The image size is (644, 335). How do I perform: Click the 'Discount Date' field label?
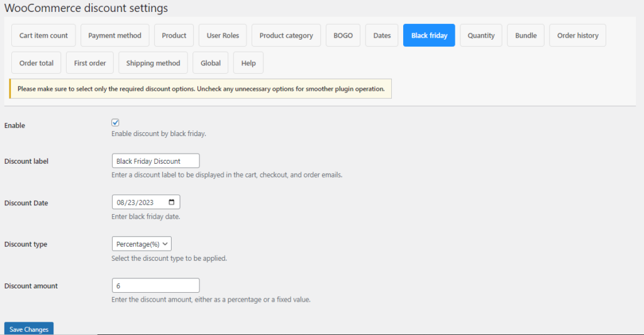point(26,203)
